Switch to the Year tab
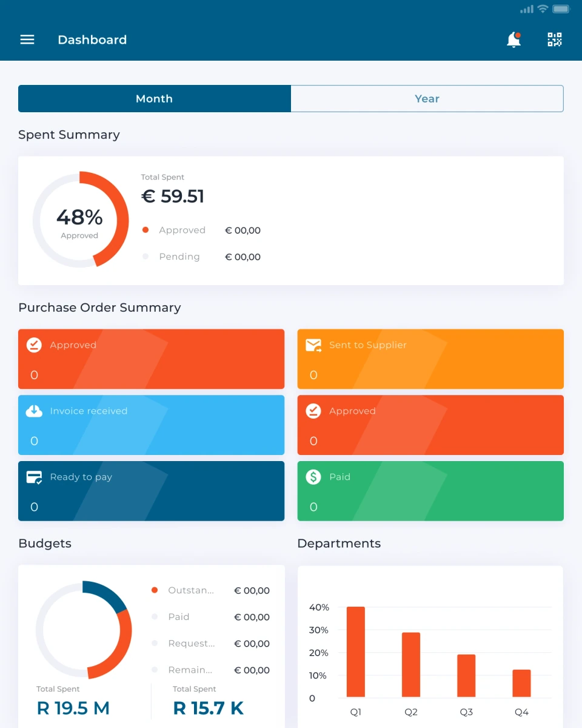This screenshot has height=728, width=582. (x=427, y=99)
